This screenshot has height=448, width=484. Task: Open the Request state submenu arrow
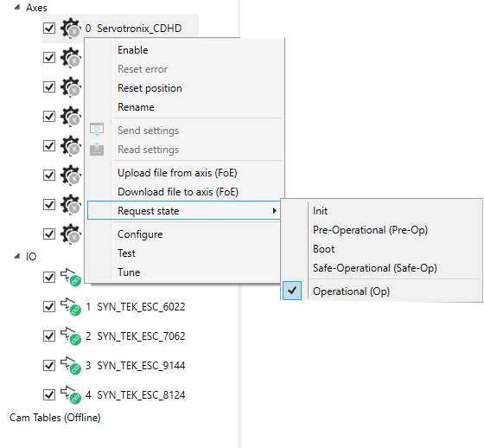click(x=275, y=211)
